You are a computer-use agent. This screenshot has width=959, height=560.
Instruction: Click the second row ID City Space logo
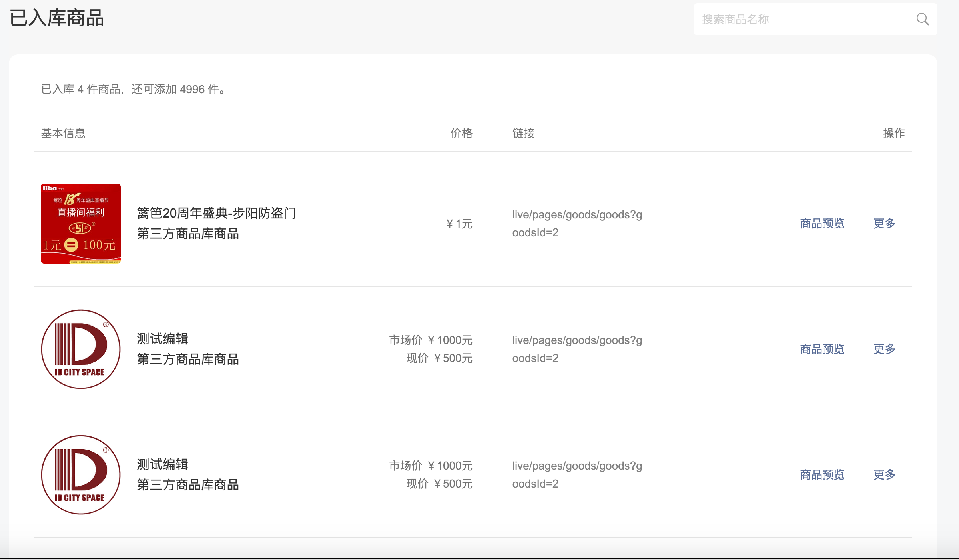click(81, 349)
